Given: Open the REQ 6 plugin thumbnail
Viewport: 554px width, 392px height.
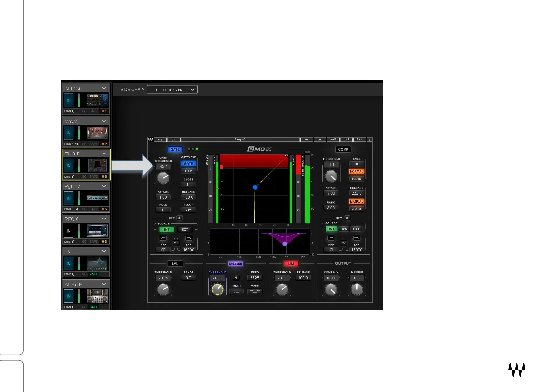Looking at the screenshot, I should 97,231.
